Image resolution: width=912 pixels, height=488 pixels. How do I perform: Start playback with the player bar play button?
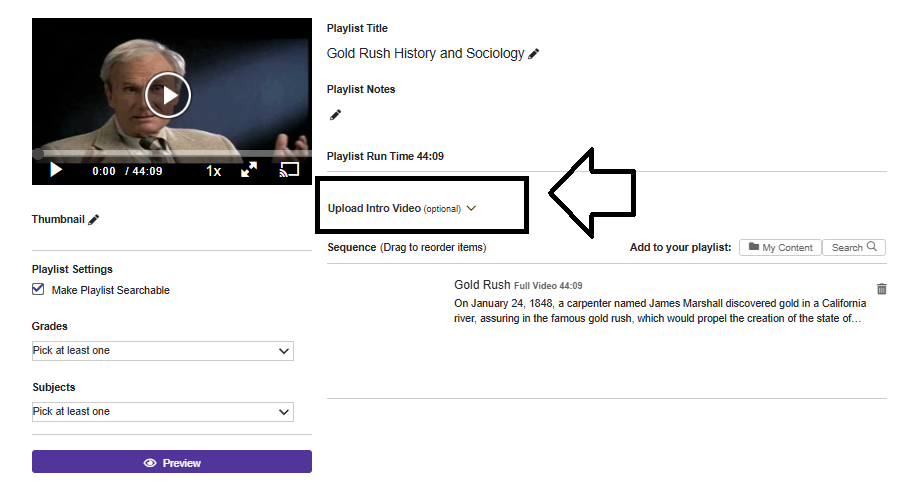[56, 170]
